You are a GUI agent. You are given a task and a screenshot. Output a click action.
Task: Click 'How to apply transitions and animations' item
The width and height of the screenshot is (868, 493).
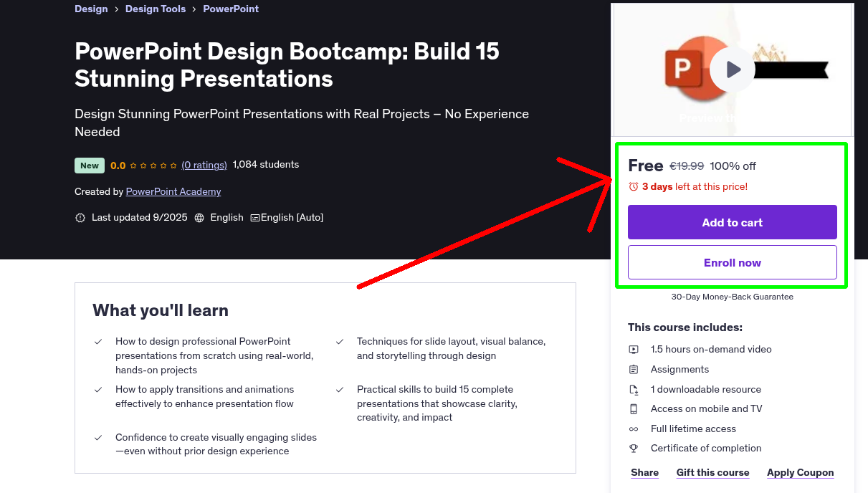click(x=205, y=397)
